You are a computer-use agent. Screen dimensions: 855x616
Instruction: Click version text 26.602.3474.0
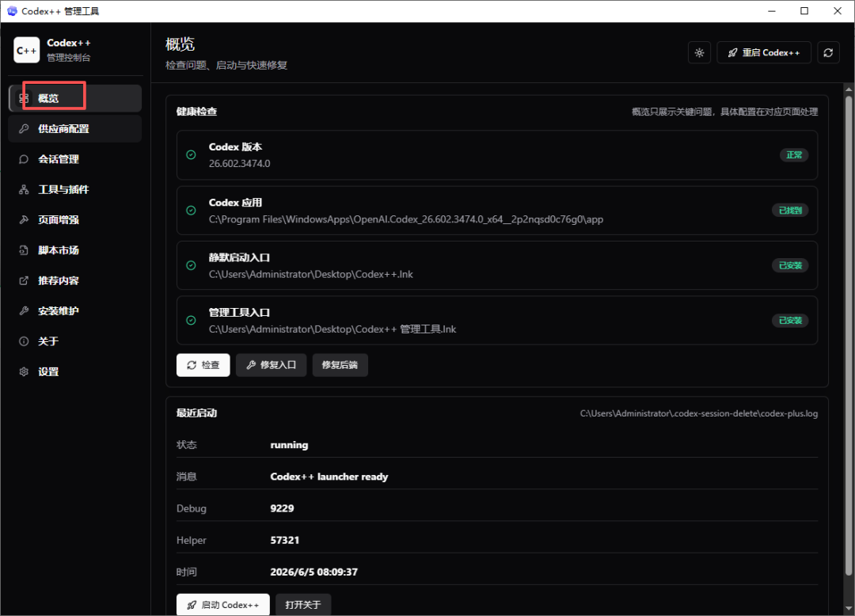click(x=239, y=164)
